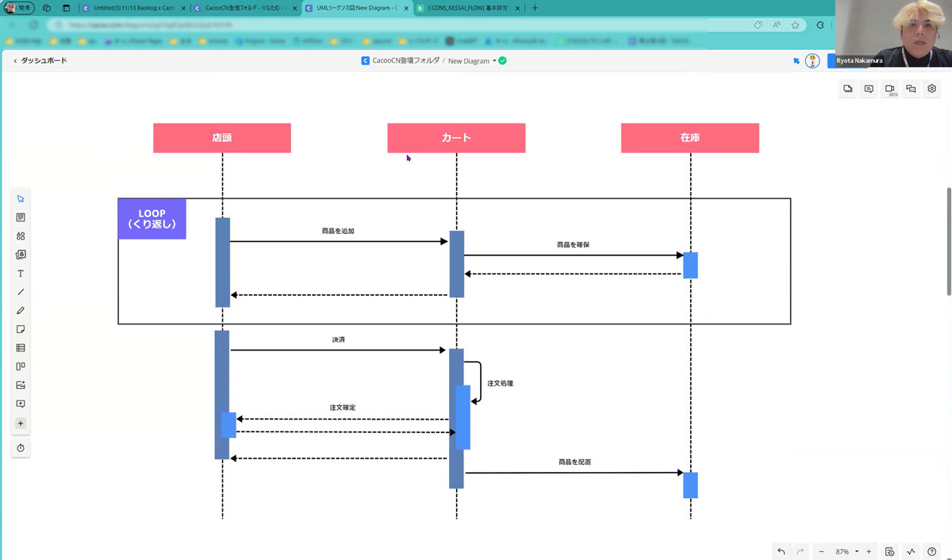This screenshot has height=560, width=952.
Task: Select the Text tool in left toolbar
Action: (21, 274)
